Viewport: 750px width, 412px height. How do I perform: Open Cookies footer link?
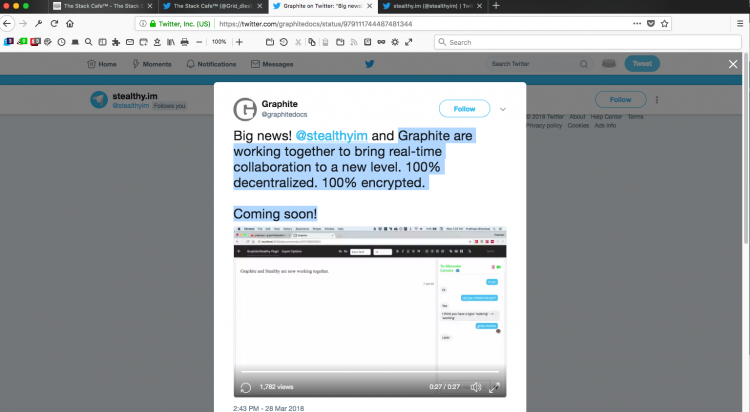[x=578, y=125]
